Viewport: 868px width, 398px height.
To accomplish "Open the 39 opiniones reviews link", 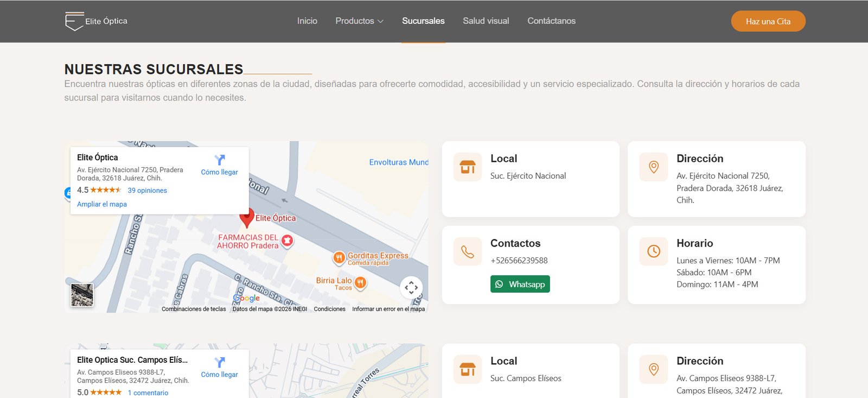I will (147, 191).
